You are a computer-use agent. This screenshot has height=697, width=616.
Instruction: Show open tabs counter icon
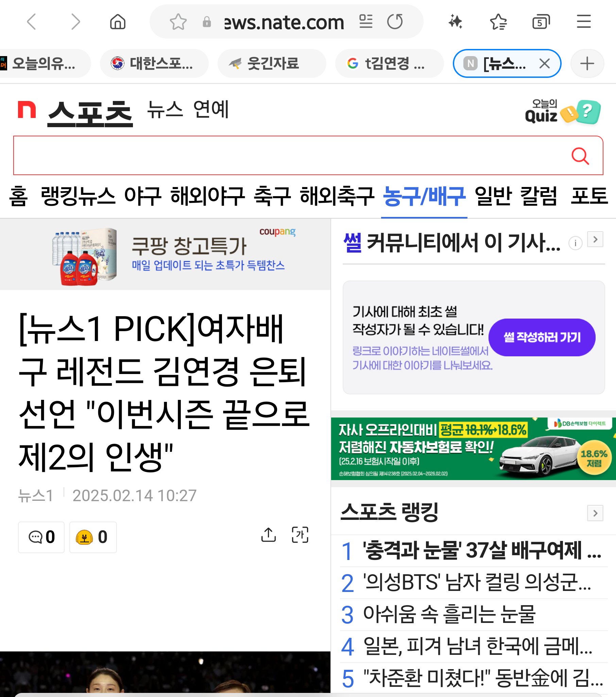(541, 22)
